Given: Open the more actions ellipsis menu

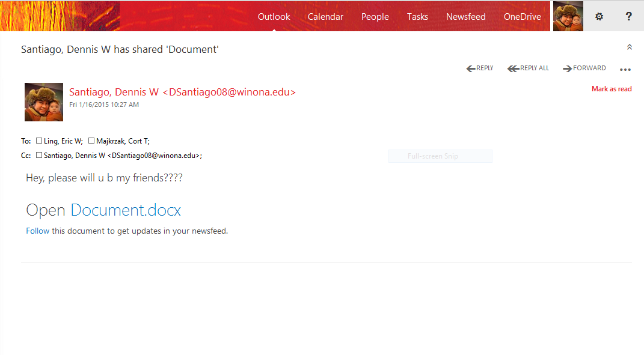Looking at the screenshot, I should (x=625, y=69).
